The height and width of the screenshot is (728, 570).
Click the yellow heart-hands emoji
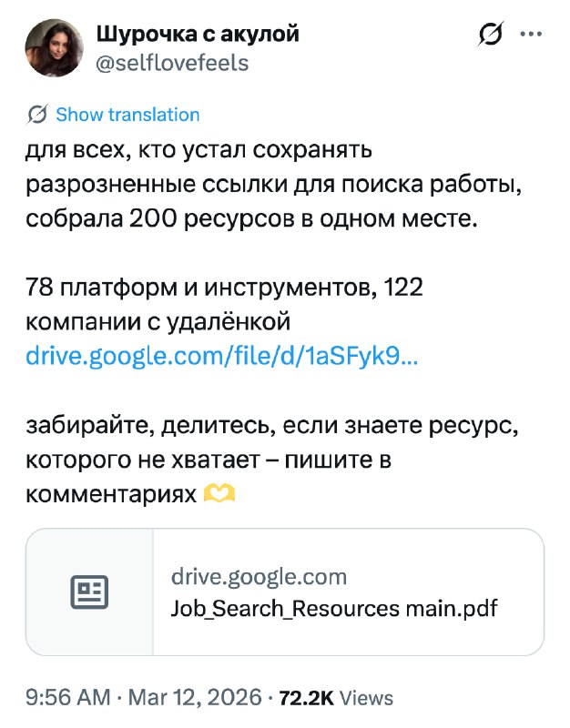click(x=218, y=491)
